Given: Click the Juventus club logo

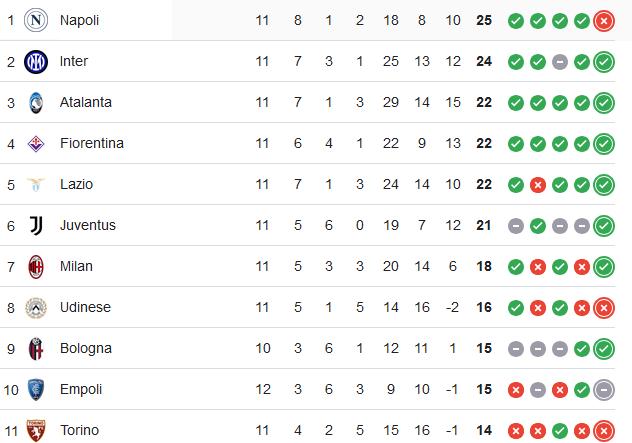Looking at the screenshot, I should (36, 225).
